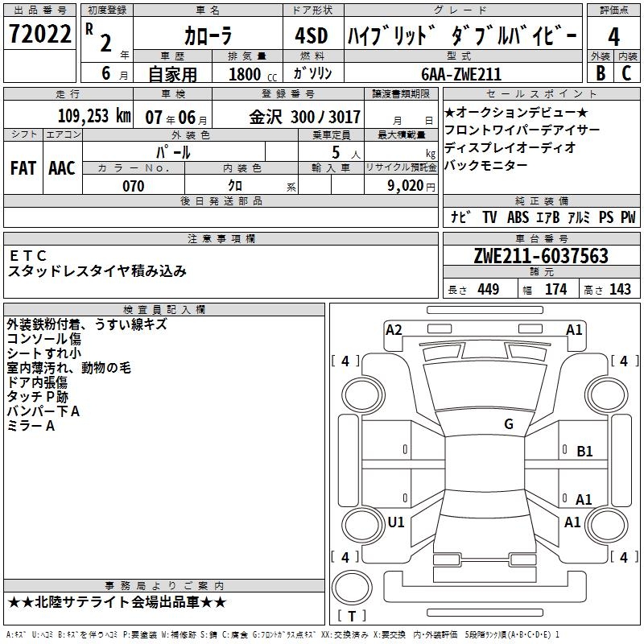
Task: Select the U1 dent mark on the diagram
Action: click(395, 522)
